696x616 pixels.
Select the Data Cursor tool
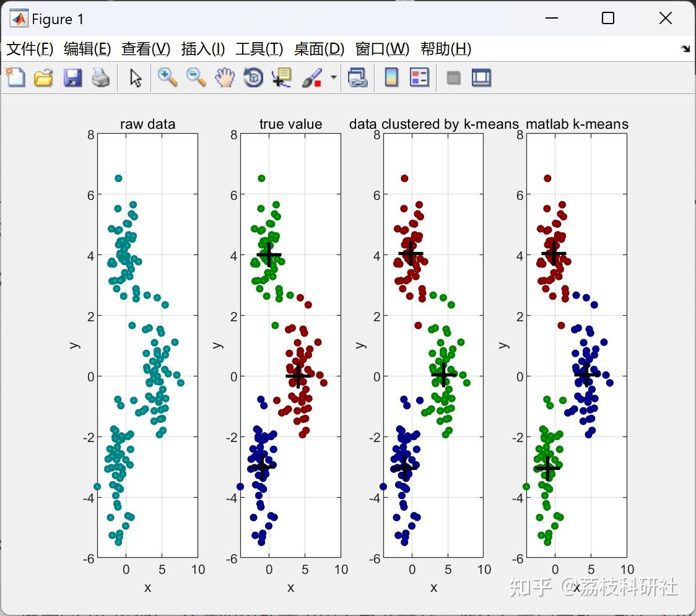[x=281, y=77]
